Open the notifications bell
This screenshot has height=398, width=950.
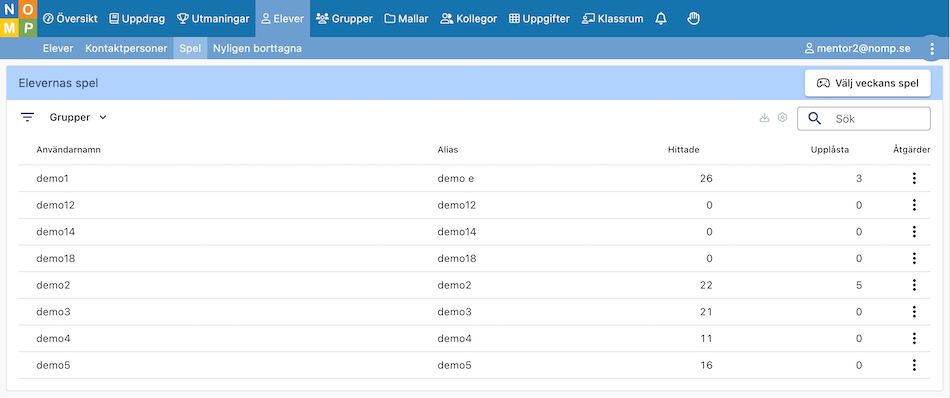coord(661,19)
